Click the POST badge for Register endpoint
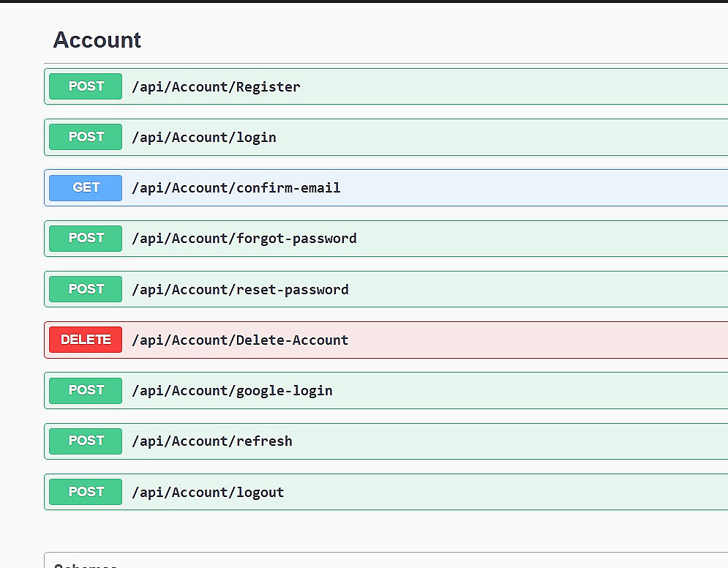Image resolution: width=728 pixels, height=568 pixels. [86, 86]
